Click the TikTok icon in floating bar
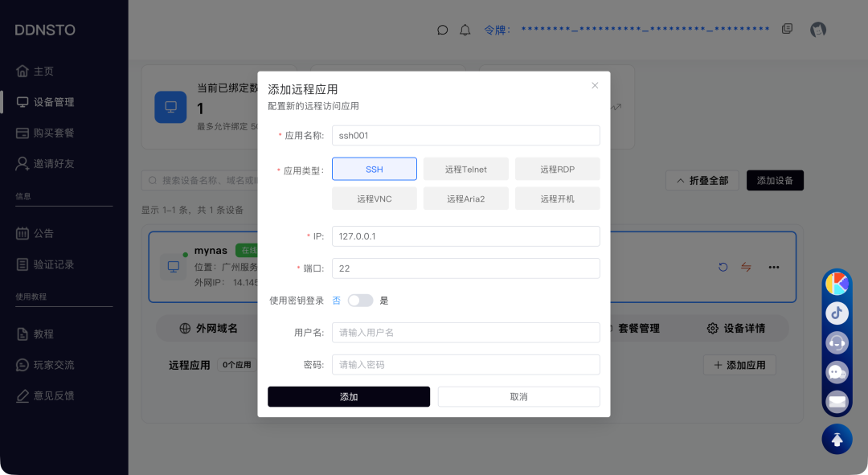The height and width of the screenshot is (475, 868). click(x=837, y=313)
